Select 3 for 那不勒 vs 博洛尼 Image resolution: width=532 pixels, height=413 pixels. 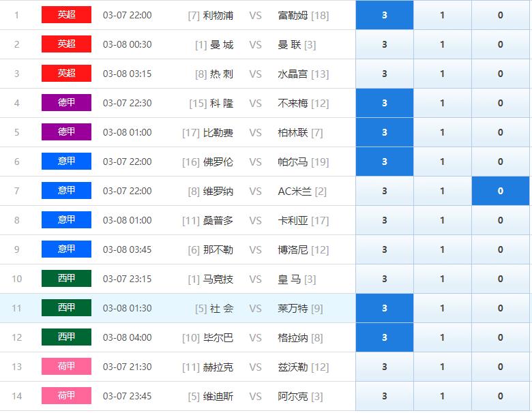385,249
